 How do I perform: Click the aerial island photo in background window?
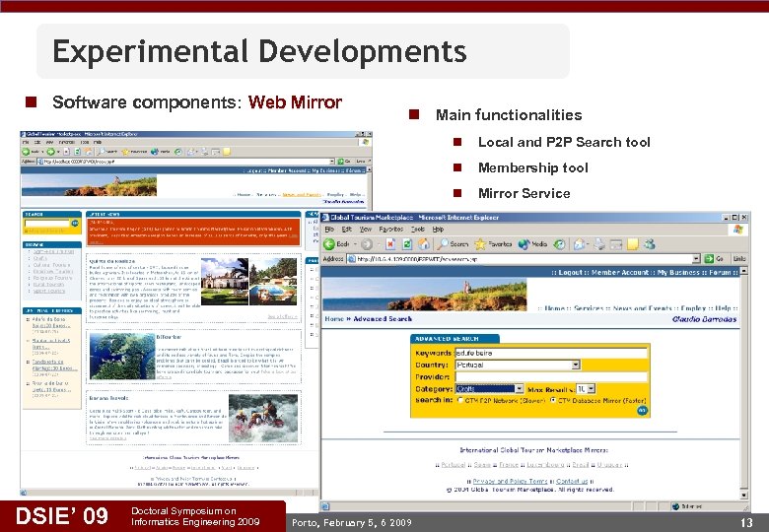pos(122,356)
